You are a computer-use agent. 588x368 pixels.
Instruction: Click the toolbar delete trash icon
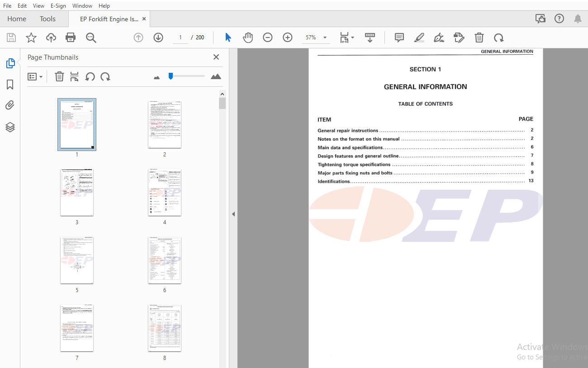click(479, 38)
